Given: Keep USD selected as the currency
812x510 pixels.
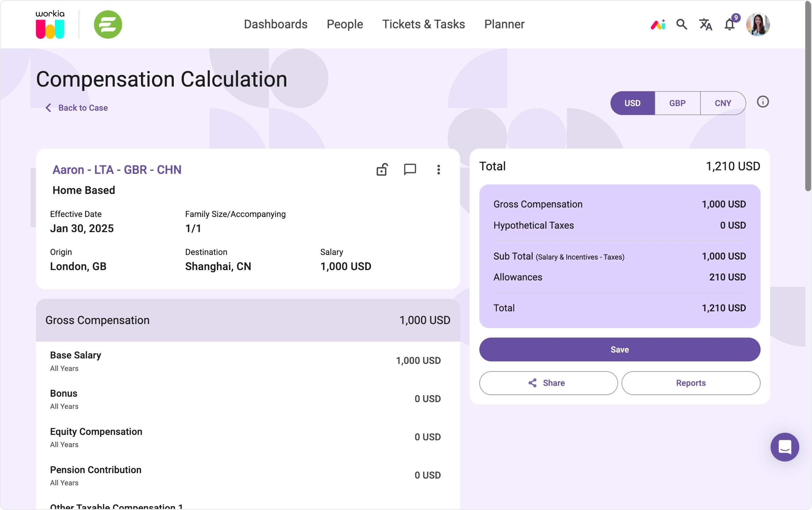Looking at the screenshot, I should coord(632,103).
